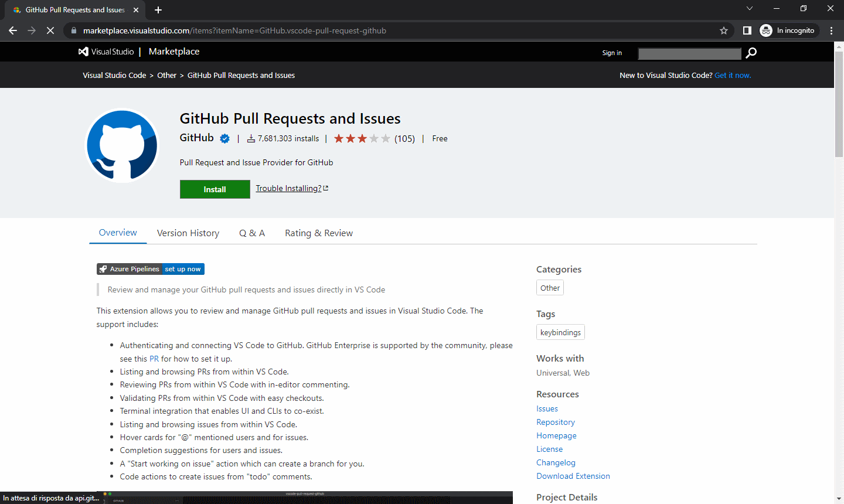Screen dimensions: 844x504
Task: Open the Changelog resource link
Action: [556, 462]
